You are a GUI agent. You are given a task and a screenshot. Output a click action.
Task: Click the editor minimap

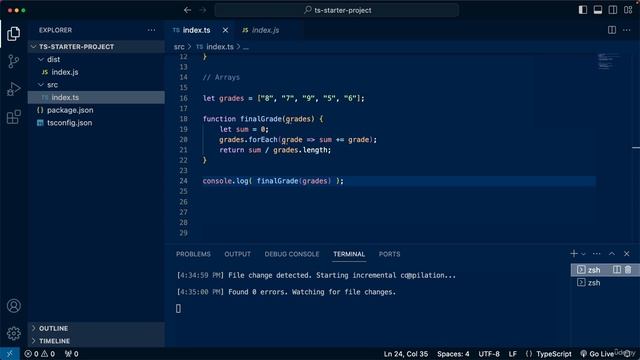point(608,62)
